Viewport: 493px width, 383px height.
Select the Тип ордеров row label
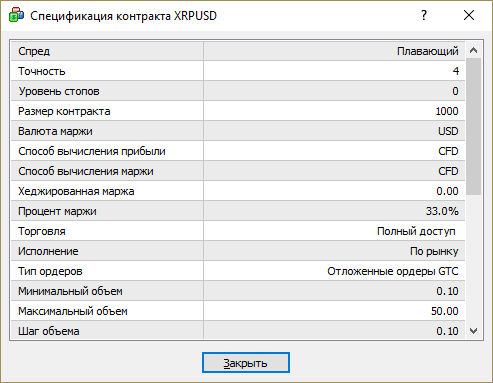pyautogui.click(x=50, y=271)
